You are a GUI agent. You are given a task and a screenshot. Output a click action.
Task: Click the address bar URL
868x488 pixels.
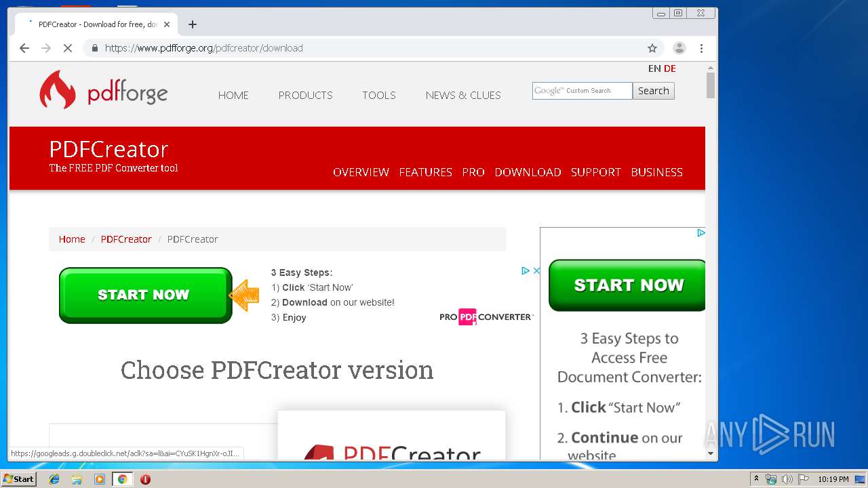204,48
